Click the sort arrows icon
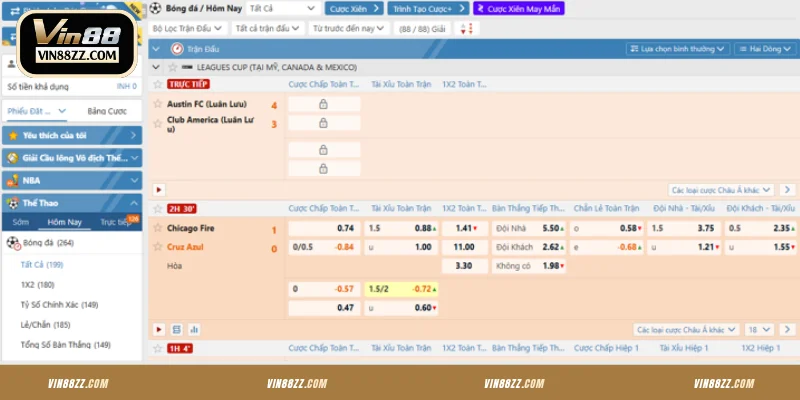 [x=467, y=29]
